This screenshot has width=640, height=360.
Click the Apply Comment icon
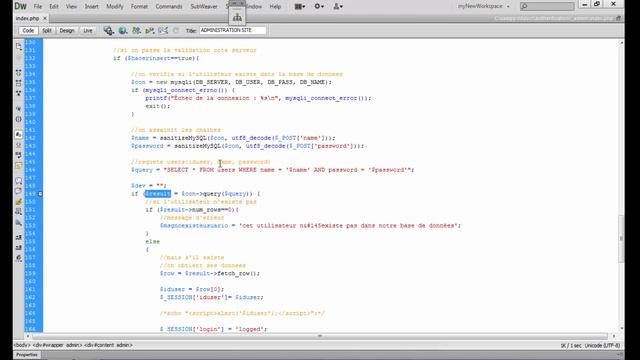coord(19,181)
